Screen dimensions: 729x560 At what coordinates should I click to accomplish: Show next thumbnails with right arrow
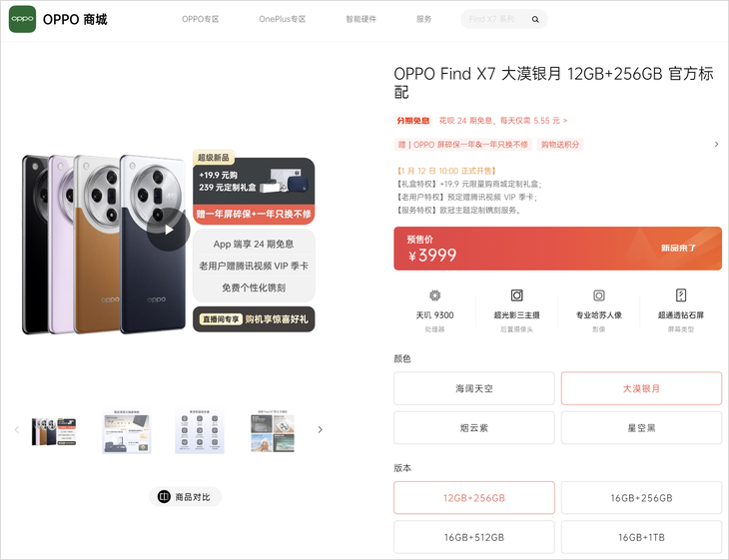pyautogui.click(x=320, y=430)
